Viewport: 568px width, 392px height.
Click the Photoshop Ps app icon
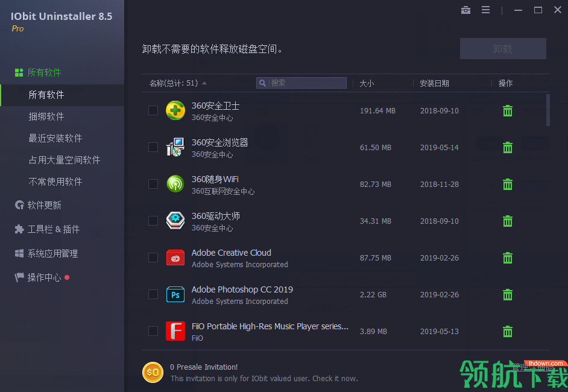coord(175,294)
